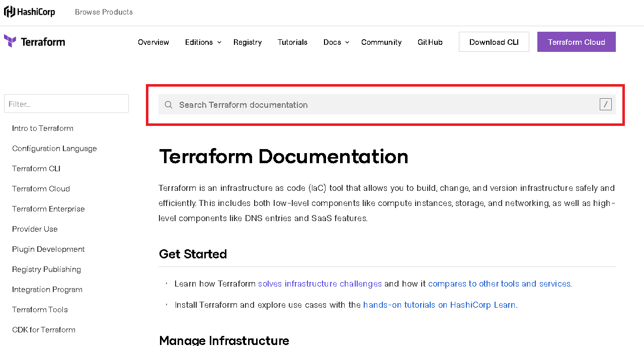Viewport: 644px width, 346px height.
Task: Click the Get Started heading
Action: (193, 254)
